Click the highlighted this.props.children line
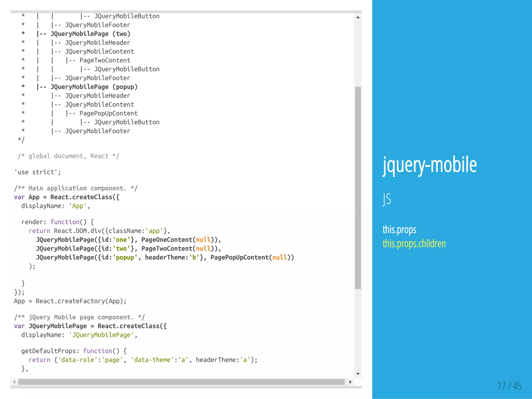This screenshot has width=532, height=399. [x=414, y=244]
